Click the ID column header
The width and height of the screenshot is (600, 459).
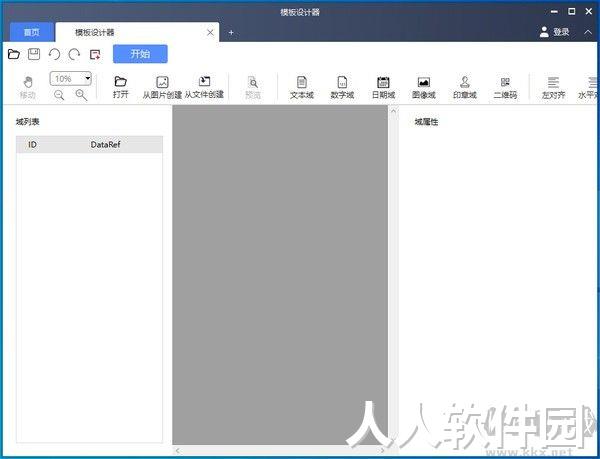click(x=33, y=145)
